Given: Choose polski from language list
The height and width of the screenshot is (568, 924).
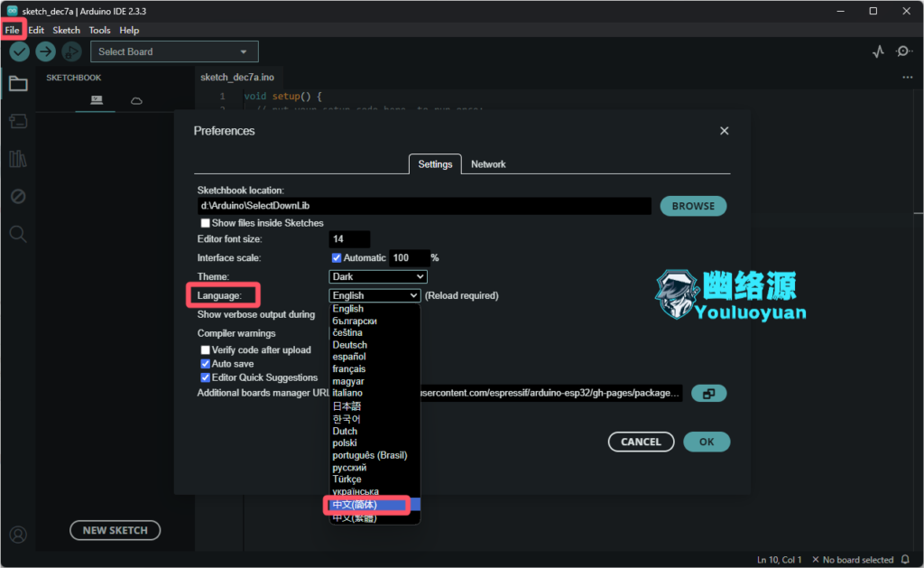Looking at the screenshot, I should tap(374, 443).
